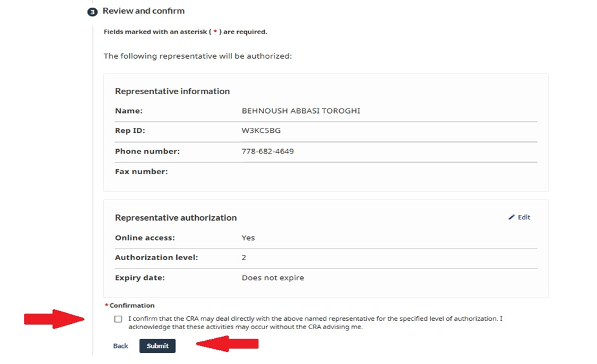Go Back to the previous step

point(120,346)
